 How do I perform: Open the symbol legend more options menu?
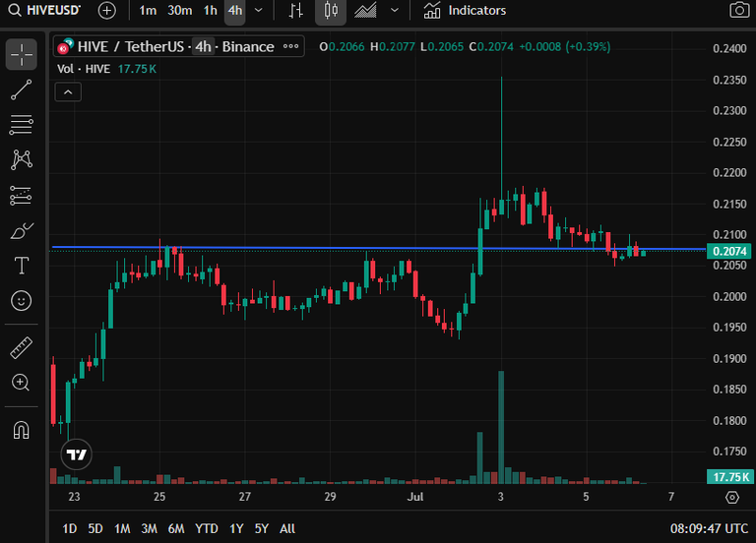coord(290,47)
